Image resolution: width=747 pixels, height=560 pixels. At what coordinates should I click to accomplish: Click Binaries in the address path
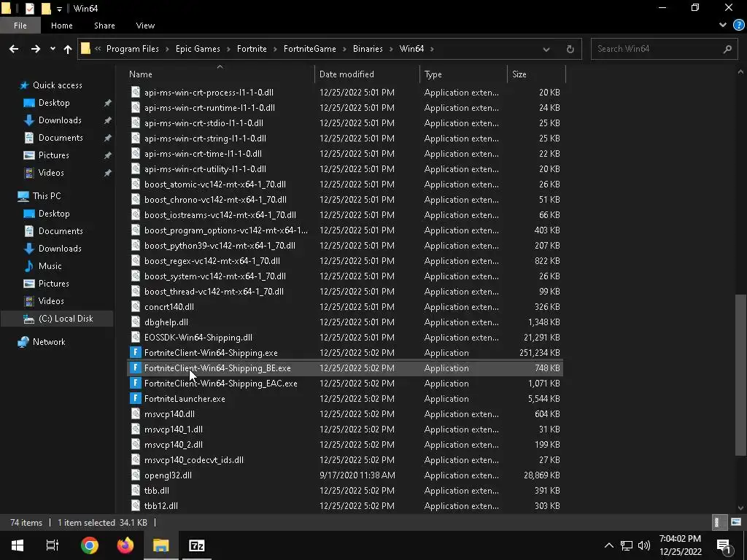coord(368,49)
